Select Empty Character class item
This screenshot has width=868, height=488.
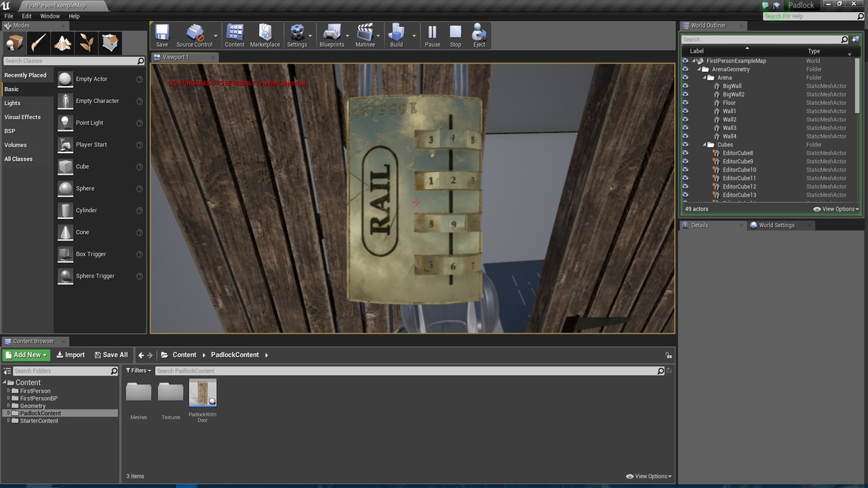click(100, 101)
